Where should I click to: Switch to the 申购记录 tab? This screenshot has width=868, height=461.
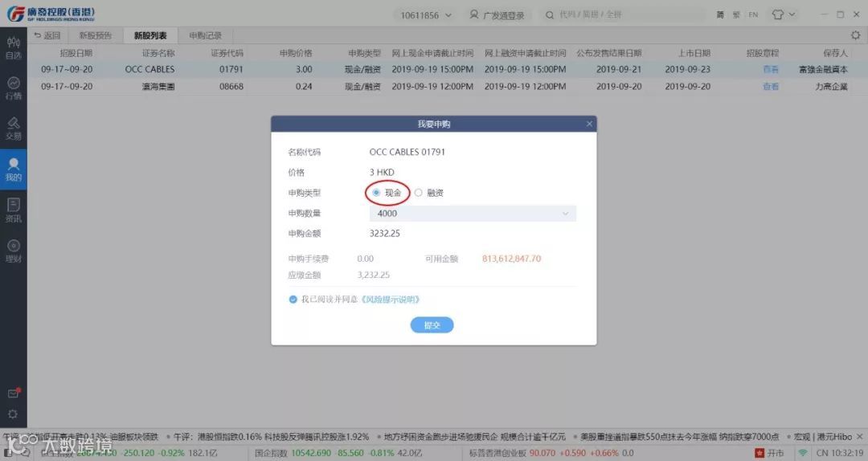[x=206, y=35]
